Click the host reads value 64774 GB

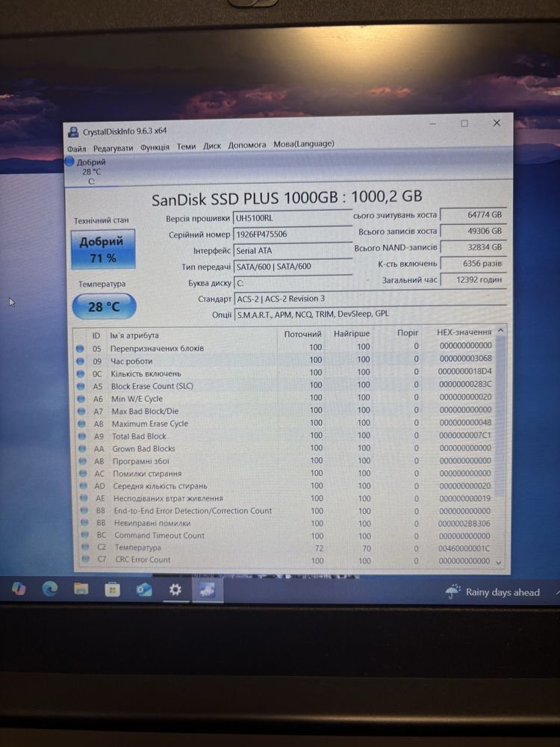(473, 215)
